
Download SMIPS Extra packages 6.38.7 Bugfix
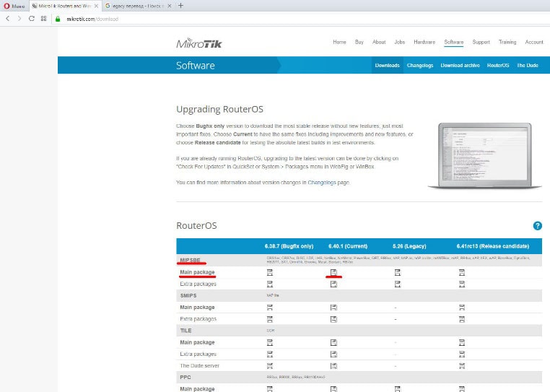click(270, 319)
